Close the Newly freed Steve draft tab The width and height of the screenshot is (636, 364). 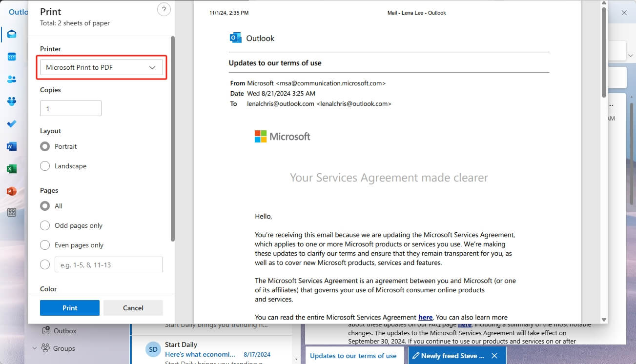pyautogui.click(x=494, y=356)
